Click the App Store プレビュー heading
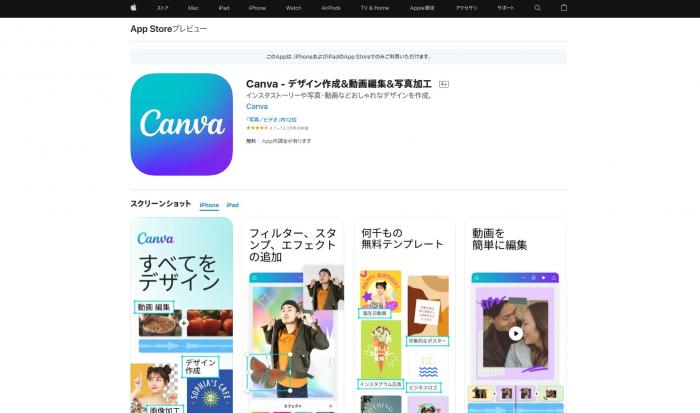 [169, 29]
